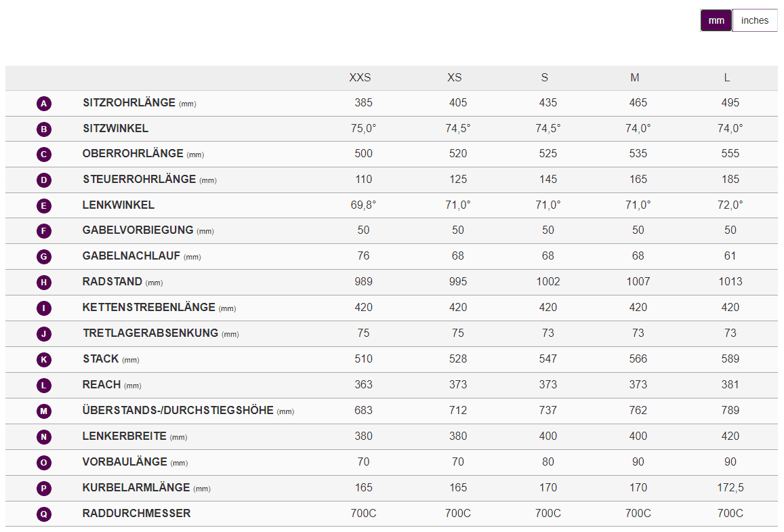The height and width of the screenshot is (532, 784).
Task: Click the L icon for Reach
Action: tap(44, 385)
